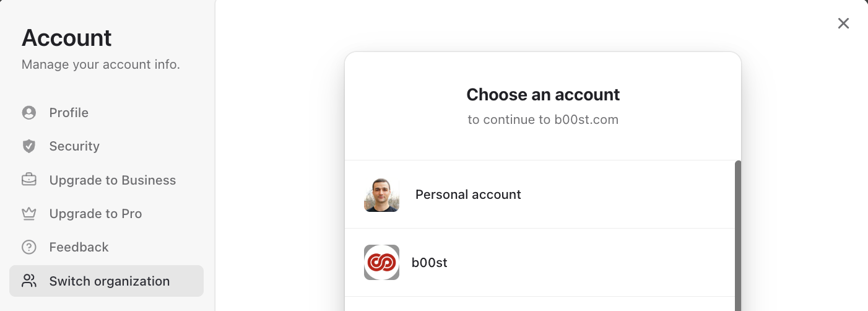
Task: Click the crown icon for Pro upgrade
Action: pos(28,214)
